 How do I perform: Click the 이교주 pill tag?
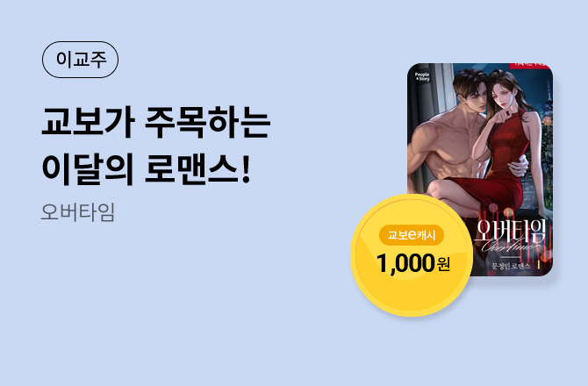click(x=80, y=60)
